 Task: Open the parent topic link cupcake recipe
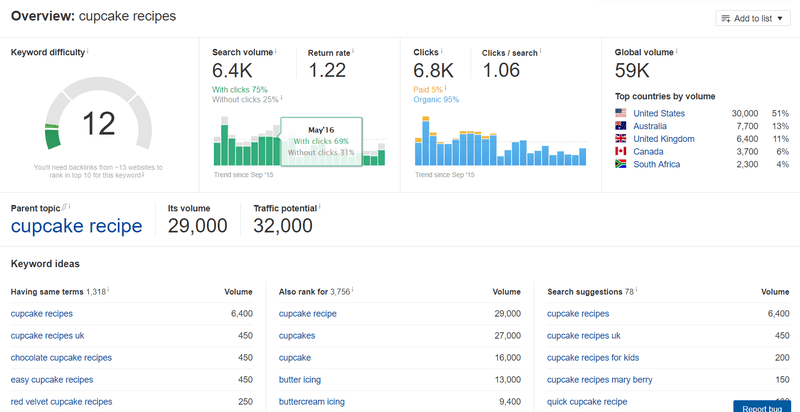coord(77,225)
